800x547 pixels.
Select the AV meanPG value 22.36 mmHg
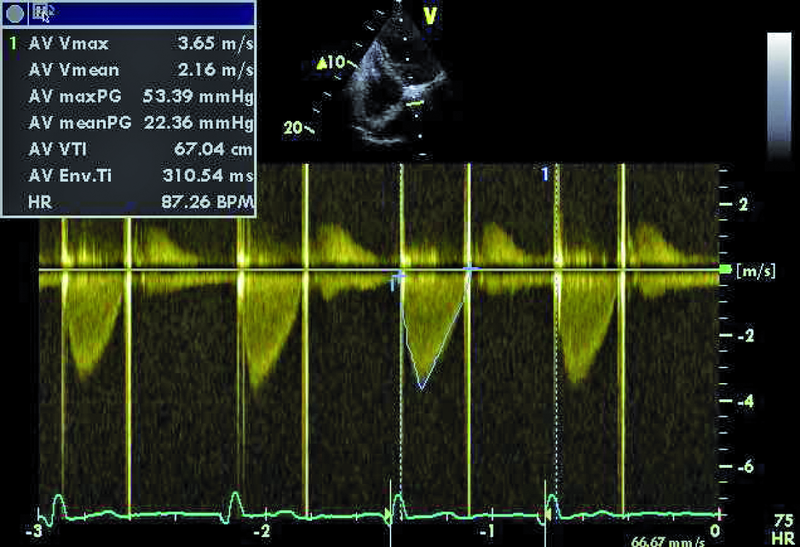(x=206, y=123)
